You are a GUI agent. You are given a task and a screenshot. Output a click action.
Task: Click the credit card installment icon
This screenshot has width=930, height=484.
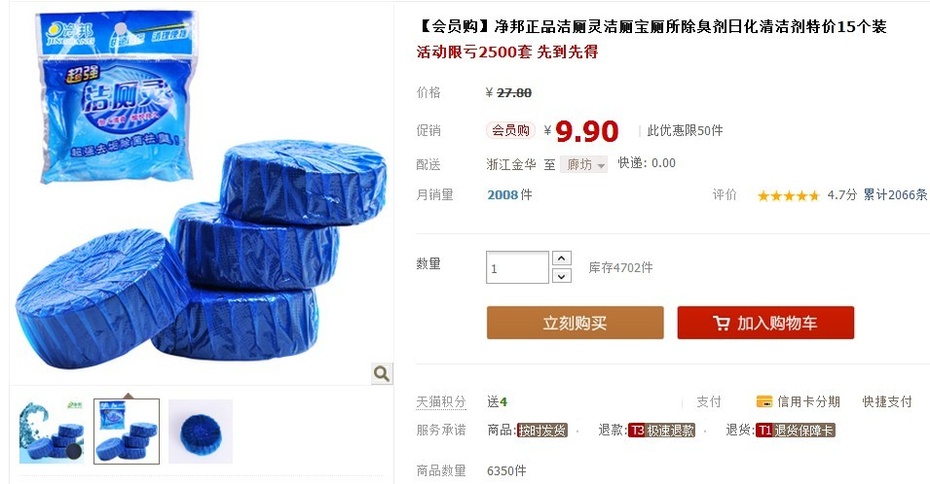[764, 402]
